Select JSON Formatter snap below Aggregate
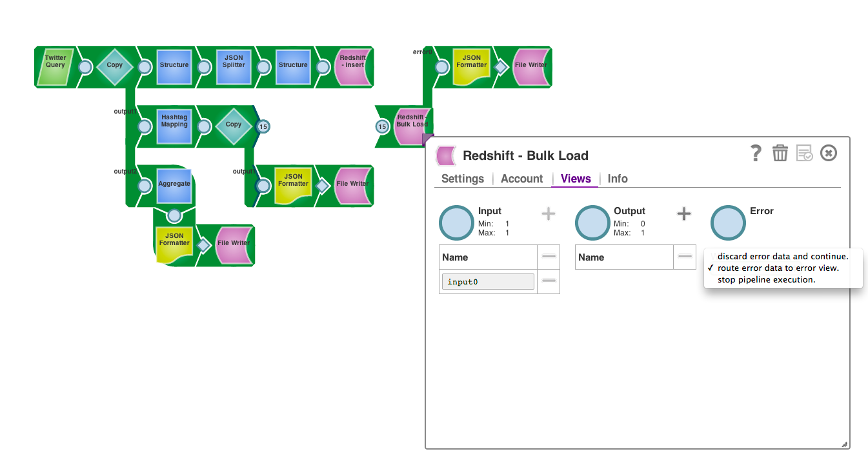 (x=174, y=244)
